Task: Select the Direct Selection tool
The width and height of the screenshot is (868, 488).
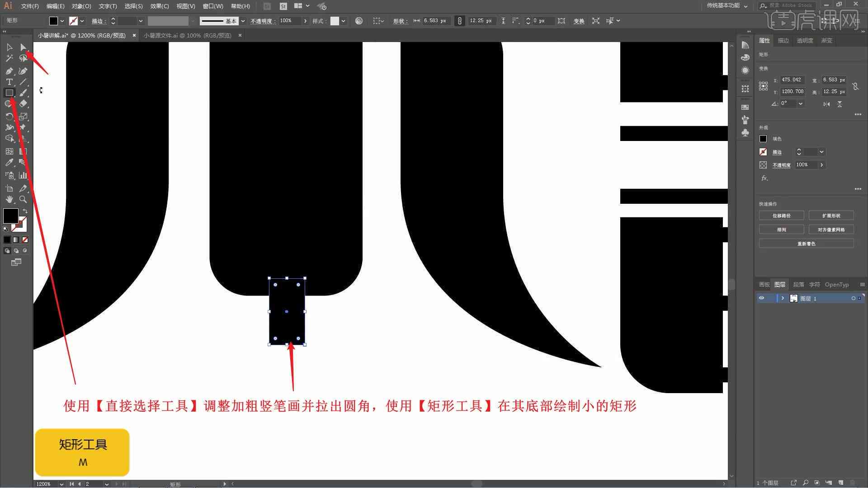Action: [x=23, y=47]
